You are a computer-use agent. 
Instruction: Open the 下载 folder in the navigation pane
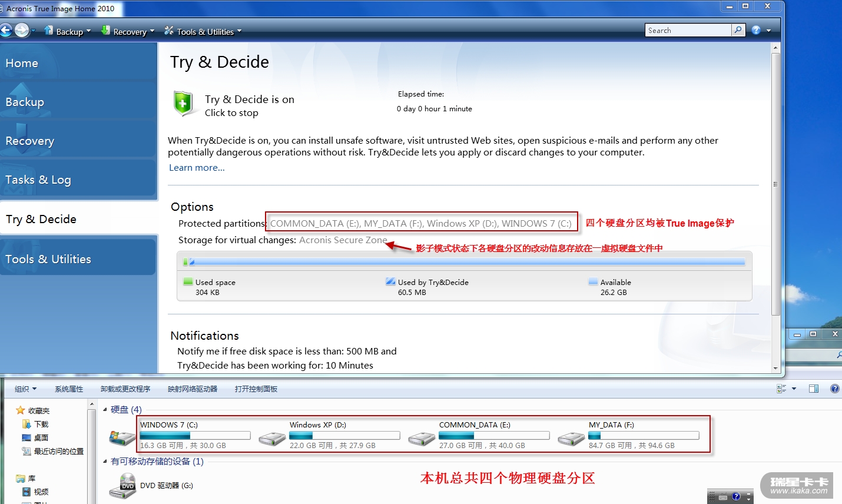pos(35,424)
